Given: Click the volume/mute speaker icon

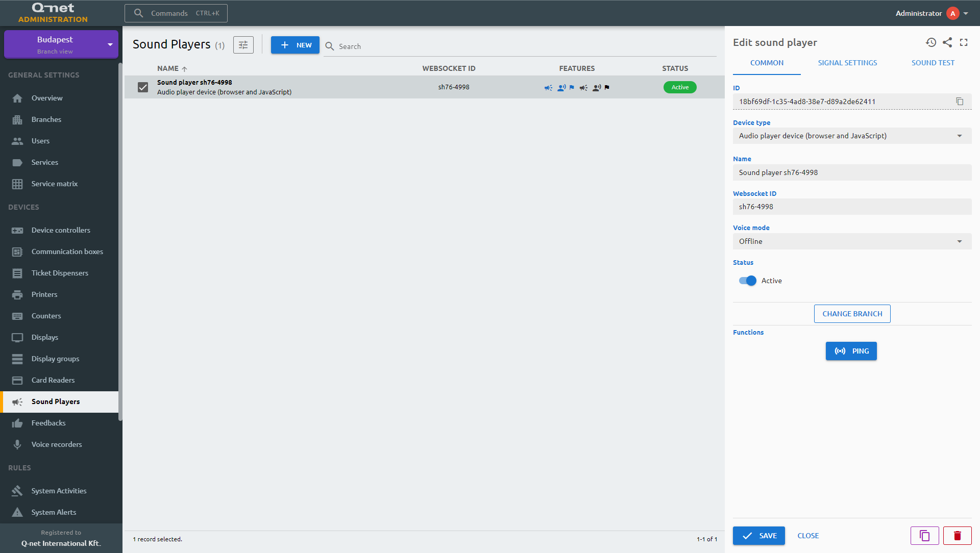Looking at the screenshot, I should click(549, 87).
